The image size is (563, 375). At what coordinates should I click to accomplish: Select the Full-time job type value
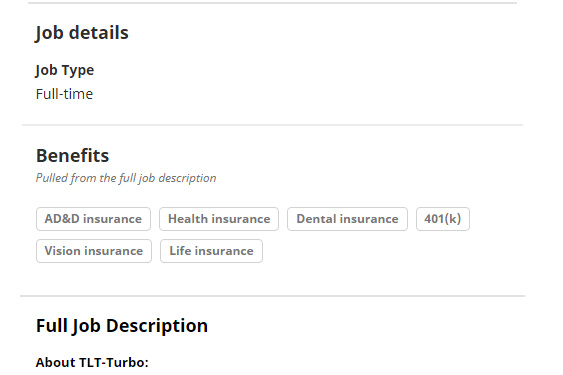pyautogui.click(x=64, y=94)
